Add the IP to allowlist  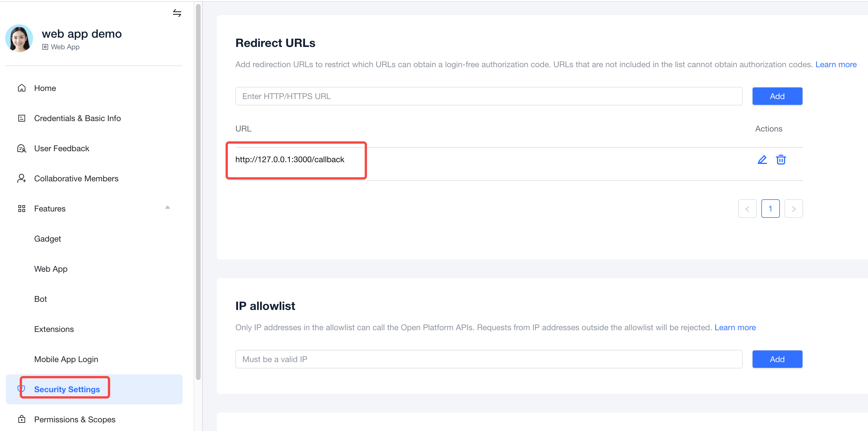(777, 359)
